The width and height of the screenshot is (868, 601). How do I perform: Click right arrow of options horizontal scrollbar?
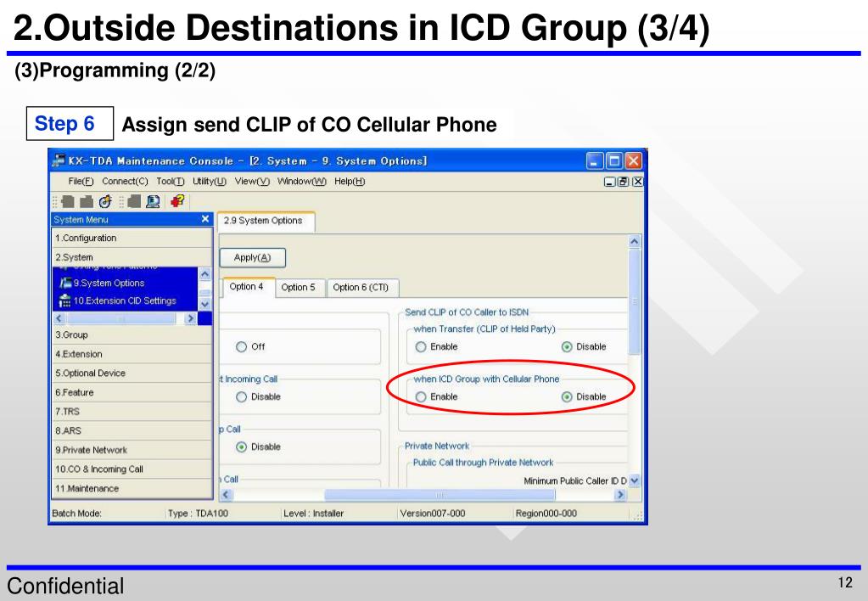coord(620,495)
